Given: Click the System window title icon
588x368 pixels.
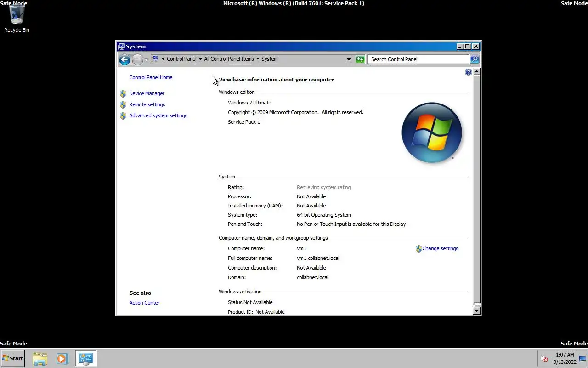Looking at the screenshot, I should click(x=121, y=46).
